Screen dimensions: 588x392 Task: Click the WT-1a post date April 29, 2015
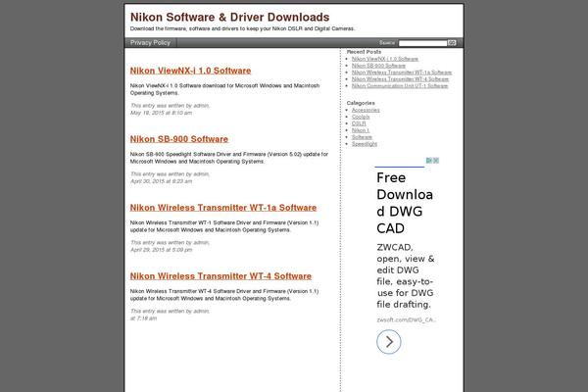pos(161,250)
